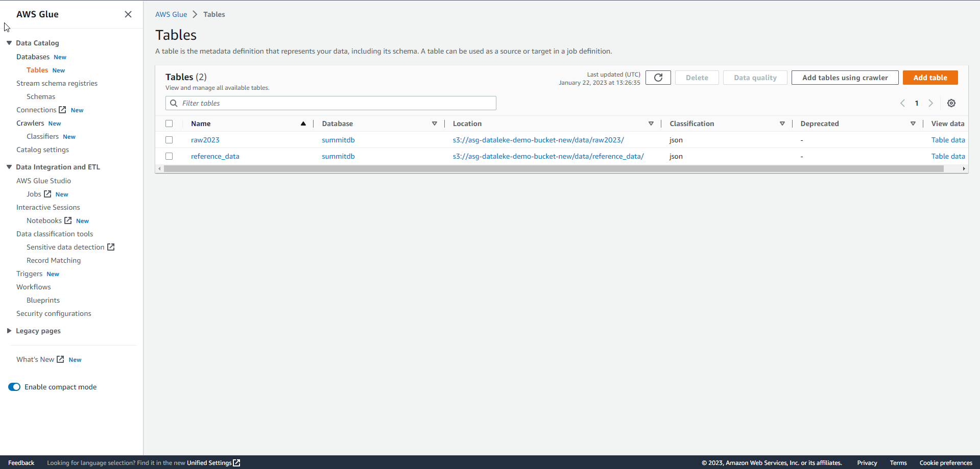Go to next page of tables

coord(931,103)
